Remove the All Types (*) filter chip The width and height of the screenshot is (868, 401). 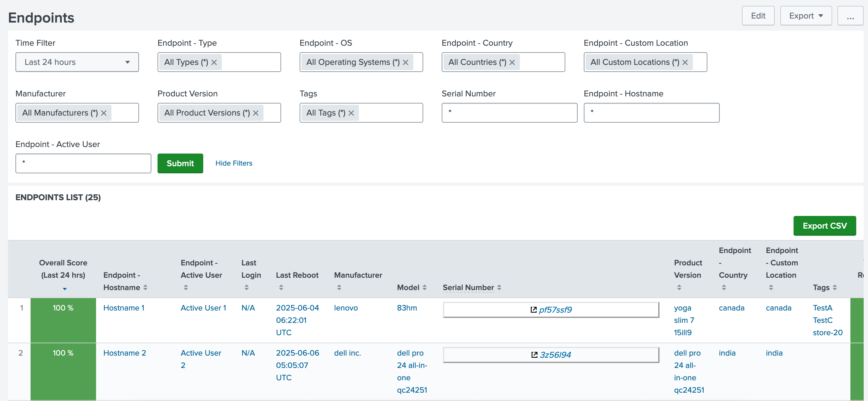click(x=214, y=62)
